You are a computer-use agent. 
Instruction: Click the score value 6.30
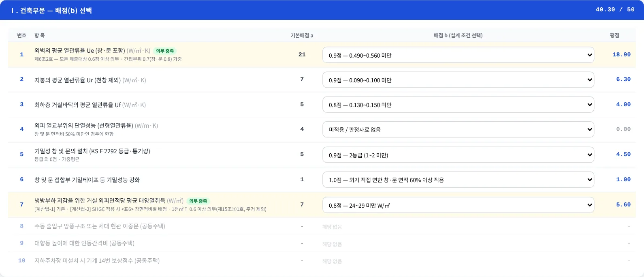623,79
